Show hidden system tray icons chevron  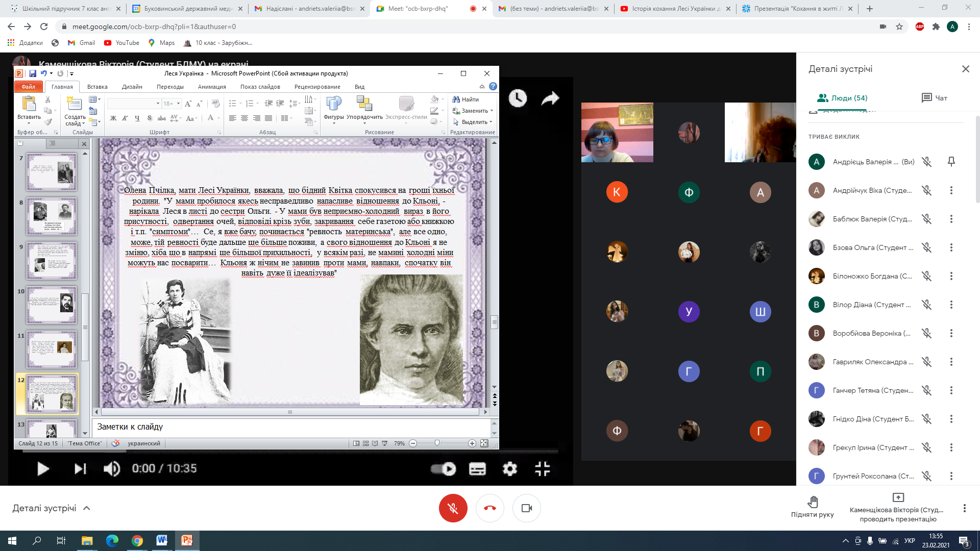(x=846, y=541)
